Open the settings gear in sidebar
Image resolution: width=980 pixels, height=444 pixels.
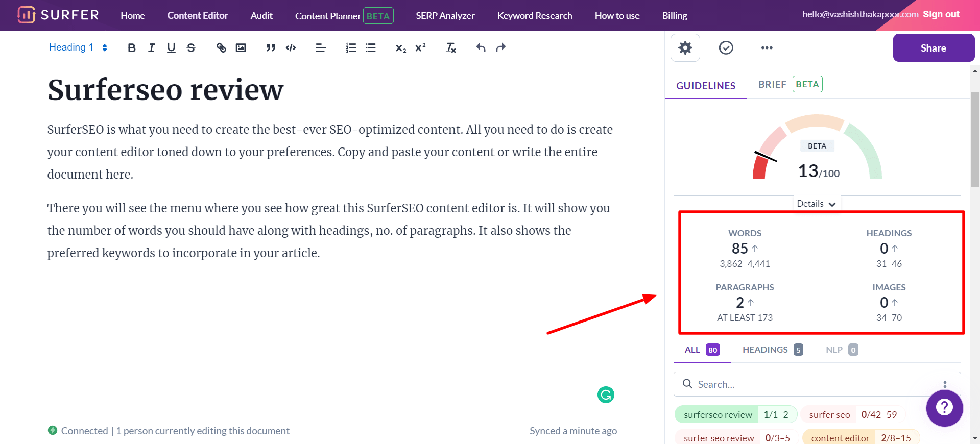point(685,48)
